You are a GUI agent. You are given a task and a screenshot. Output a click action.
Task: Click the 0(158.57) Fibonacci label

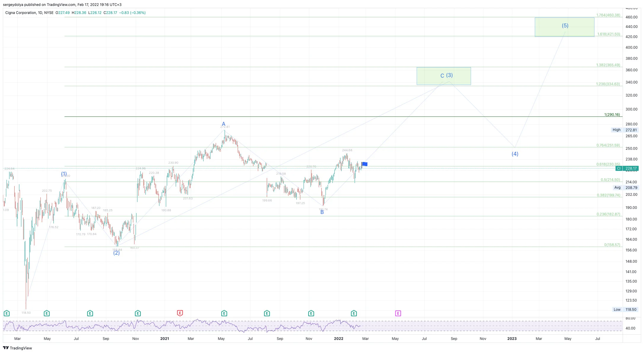click(x=612, y=245)
